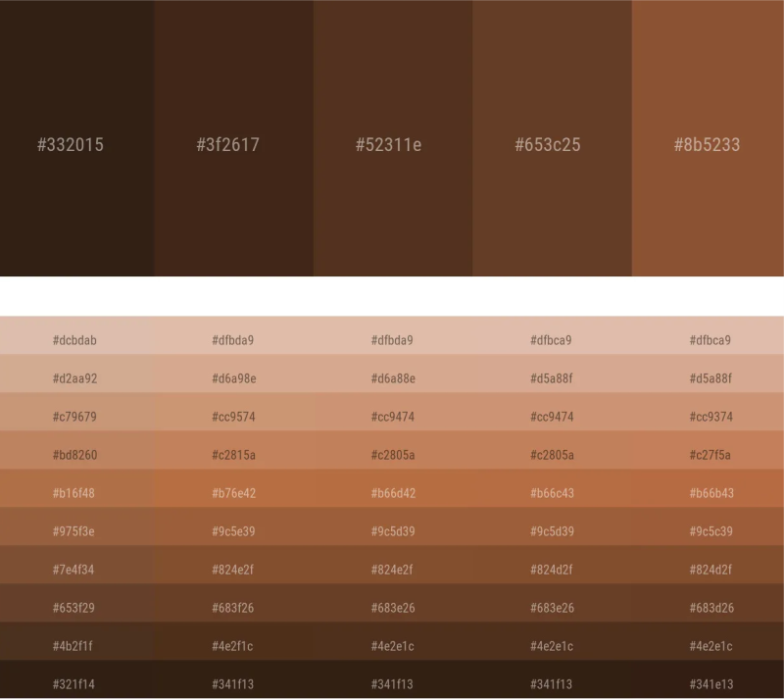Image resolution: width=784 pixels, height=699 pixels.
Task: Choose the #7e4f34 shade cell
Action: pos(74,570)
